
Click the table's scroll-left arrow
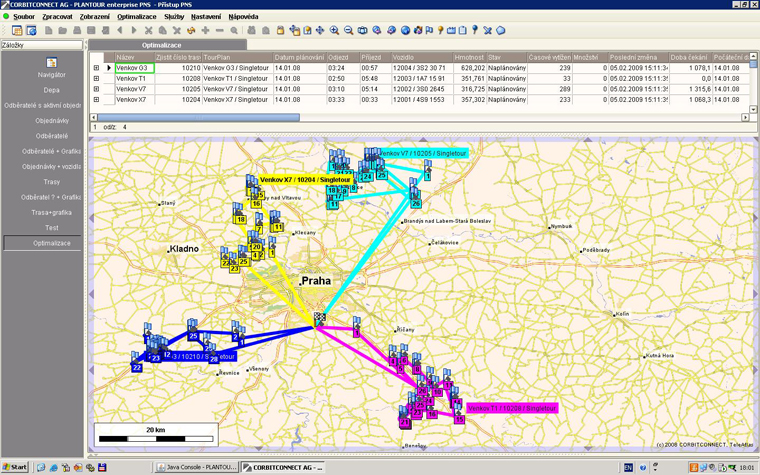tap(94, 117)
